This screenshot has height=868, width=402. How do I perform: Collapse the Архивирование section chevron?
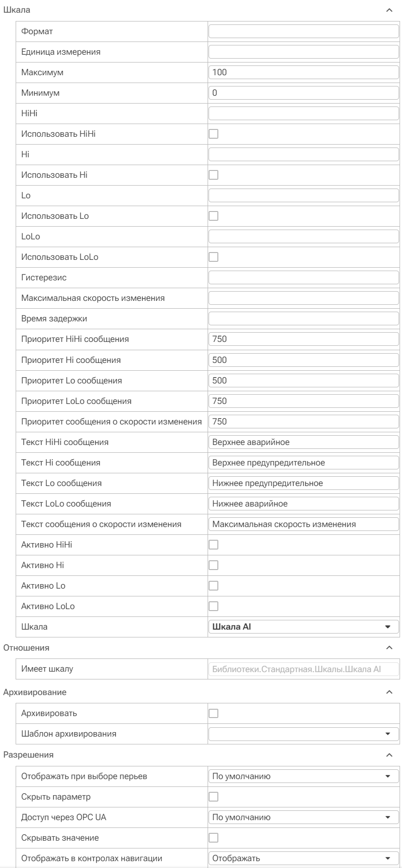pyautogui.click(x=389, y=692)
